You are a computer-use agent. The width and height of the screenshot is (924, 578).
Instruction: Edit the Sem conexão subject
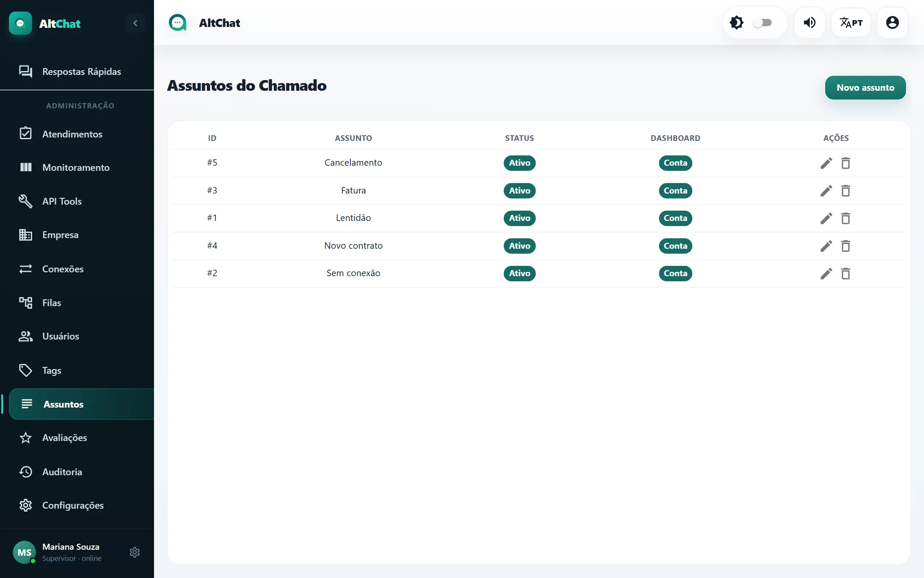pyautogui.click(x=826, y=274)
